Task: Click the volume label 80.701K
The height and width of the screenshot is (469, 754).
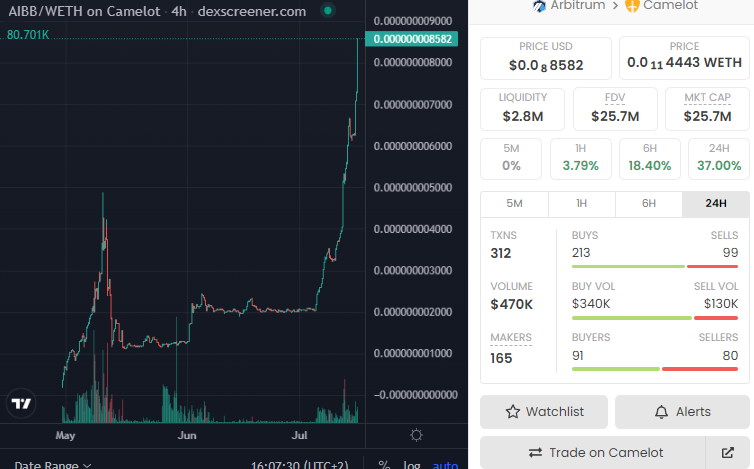Action: tap(28, 35)
